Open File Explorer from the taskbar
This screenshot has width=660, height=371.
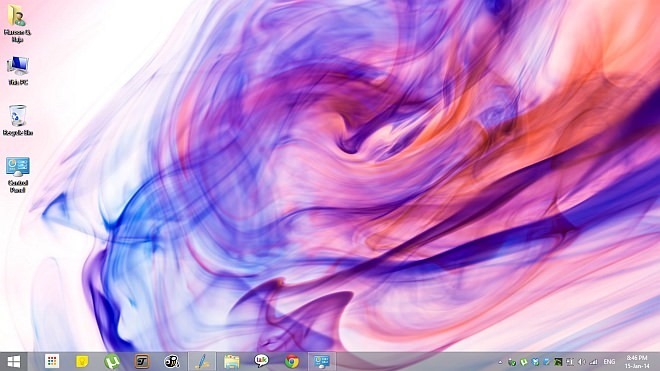pyautogui.click(x=232, y=361)
